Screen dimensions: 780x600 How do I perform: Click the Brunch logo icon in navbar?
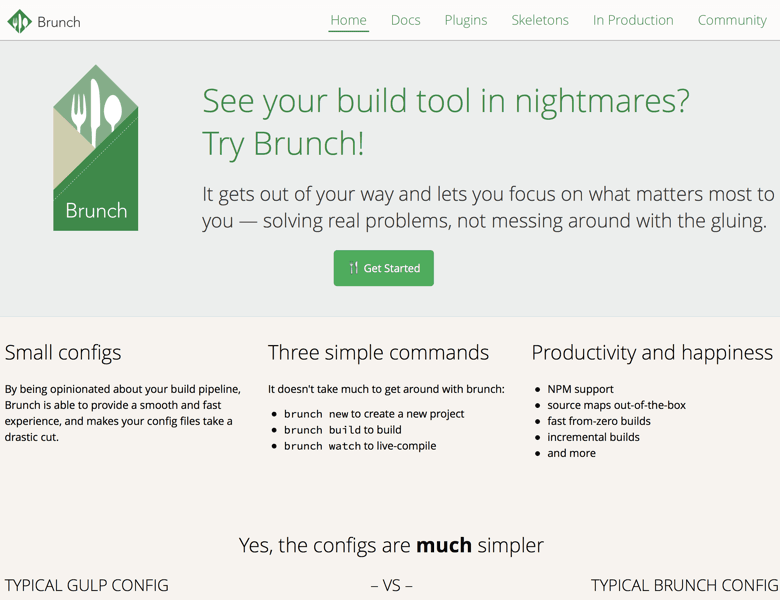click(x=19, y=21)
